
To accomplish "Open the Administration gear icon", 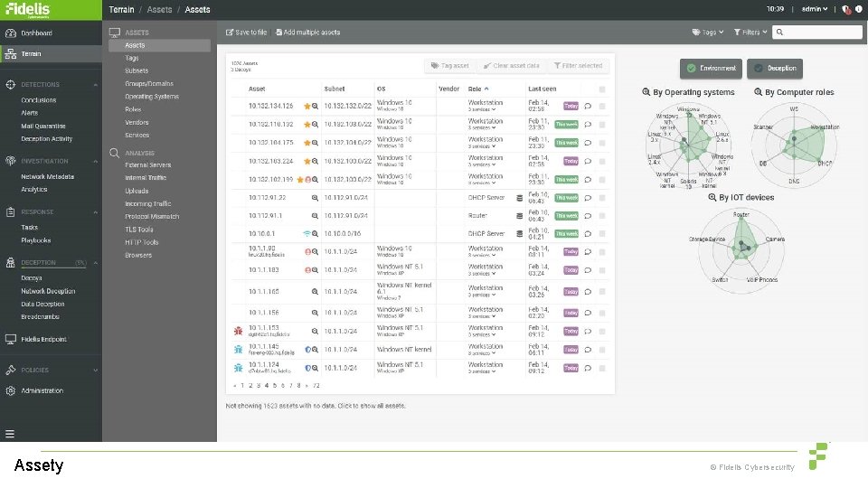I will [x=11, y=390].
